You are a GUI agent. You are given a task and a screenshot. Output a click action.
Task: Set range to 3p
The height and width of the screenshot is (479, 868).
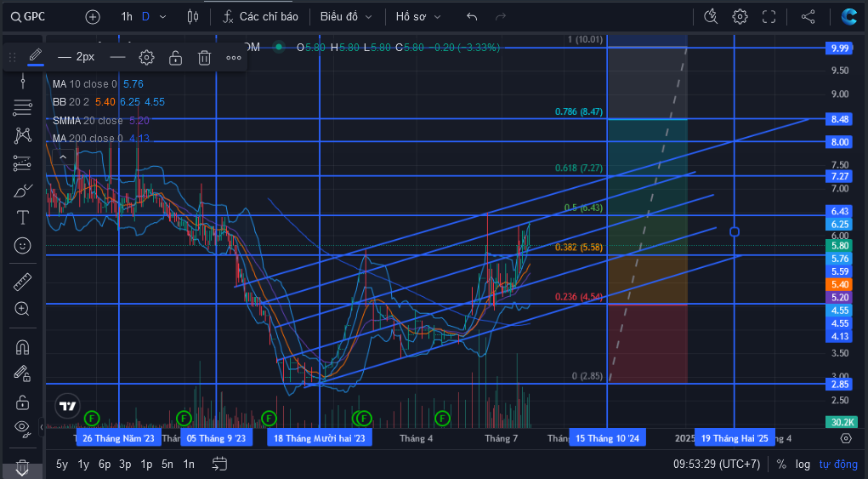(125, 464)
